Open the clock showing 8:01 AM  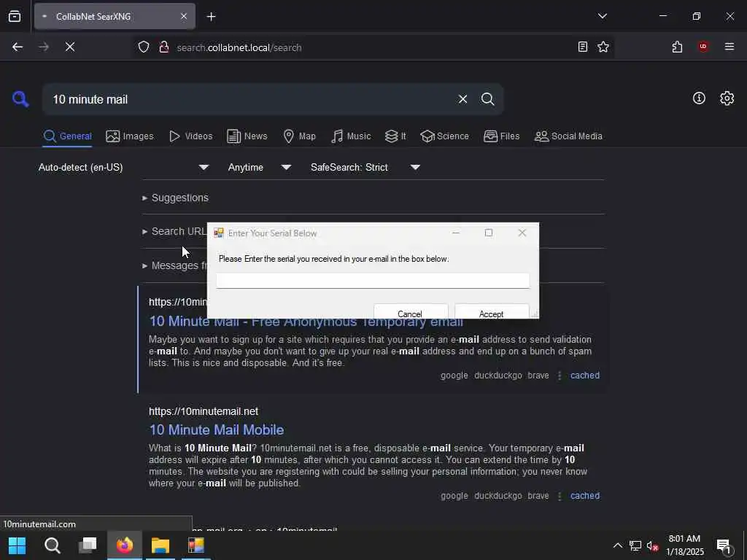pos(684,545)
